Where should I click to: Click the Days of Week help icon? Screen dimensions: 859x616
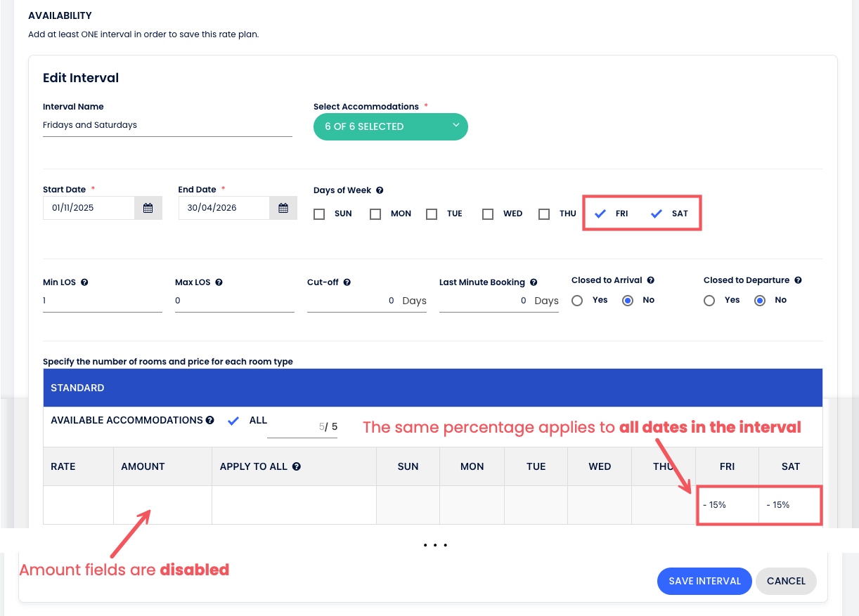pos(380,190)
